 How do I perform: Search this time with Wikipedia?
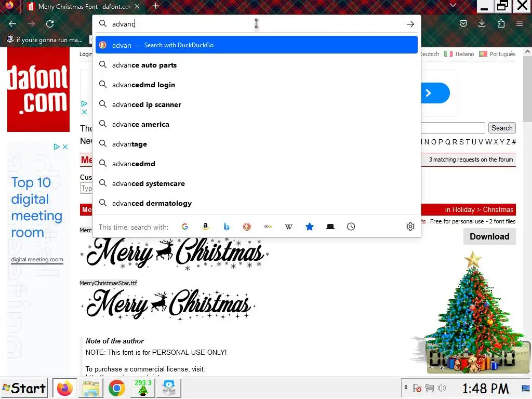click(289, 227)
